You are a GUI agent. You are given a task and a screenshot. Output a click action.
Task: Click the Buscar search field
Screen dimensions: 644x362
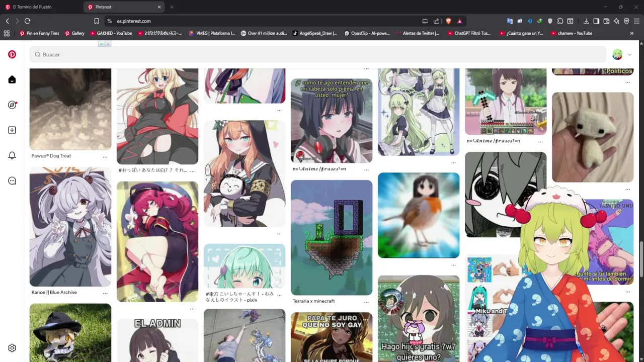click(x=318, y=54)
